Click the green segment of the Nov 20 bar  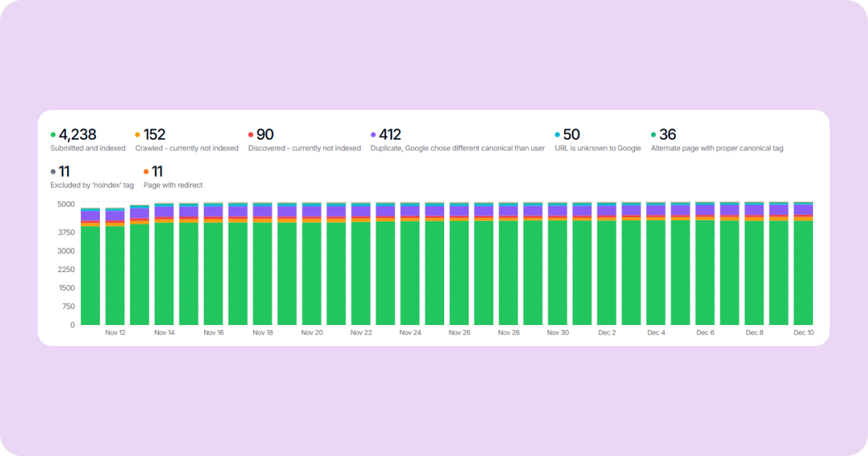pyautogui.click(x=312, y=275)
